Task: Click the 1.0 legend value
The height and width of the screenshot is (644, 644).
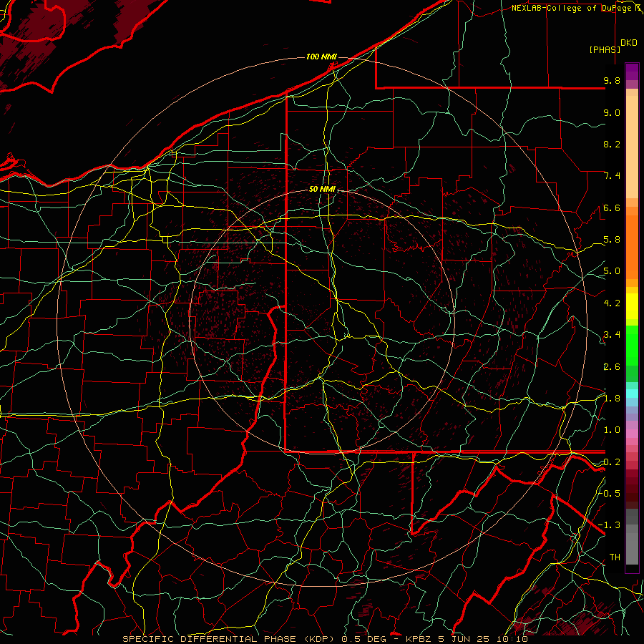Action: [x=612, y=430]
